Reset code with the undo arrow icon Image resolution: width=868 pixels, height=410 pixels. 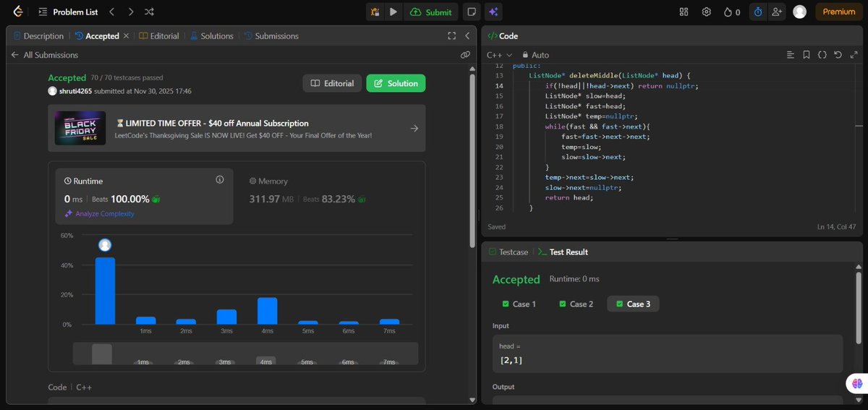(838, 55)
